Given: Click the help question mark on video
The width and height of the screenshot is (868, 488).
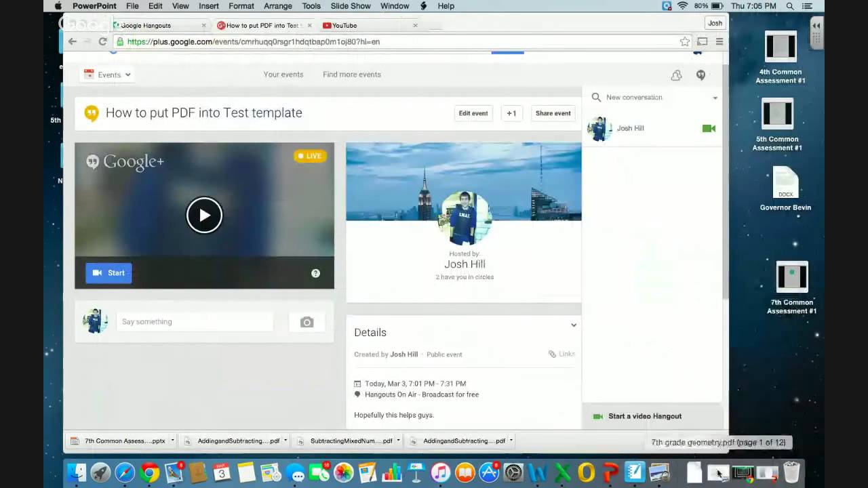Looking at the screenshot, I should (315, 273).
